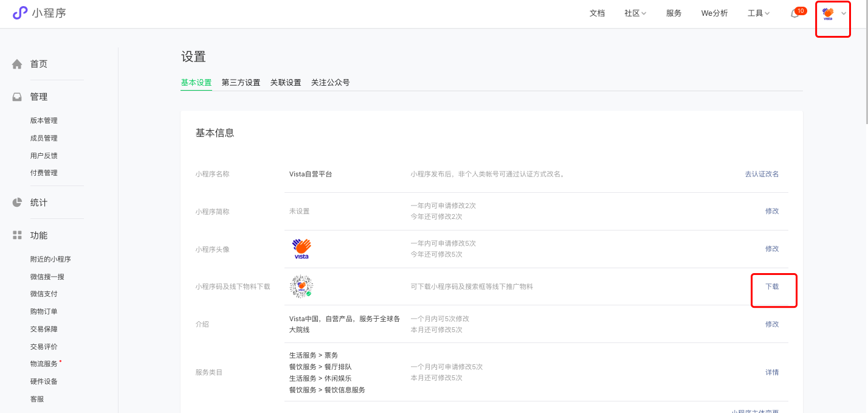This screenshot has width=868, height=413.
Task: Click 去认证改名 link
Action: click(762, 174)
